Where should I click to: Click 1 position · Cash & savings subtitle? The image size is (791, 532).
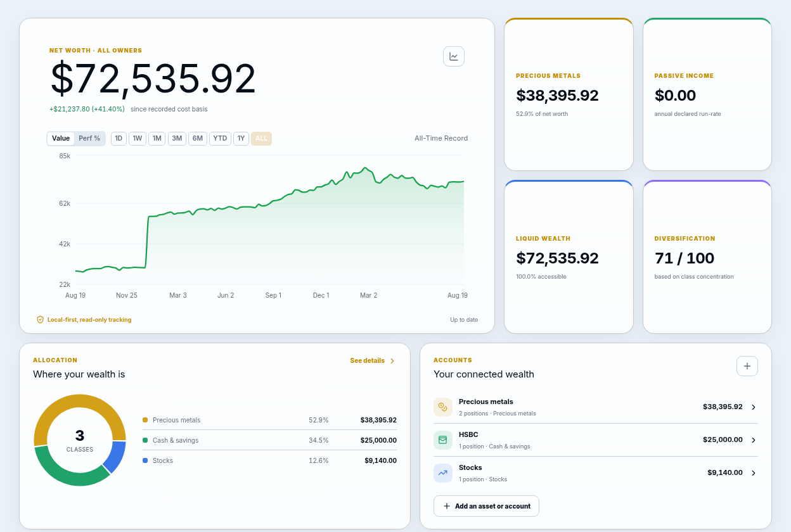pyautogui.click(x=494, y=446)
